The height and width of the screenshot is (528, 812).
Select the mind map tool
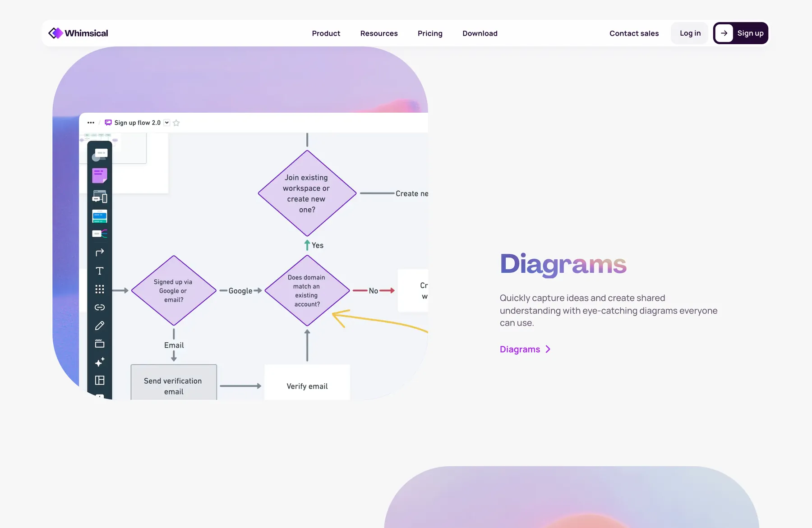(100, 234)
